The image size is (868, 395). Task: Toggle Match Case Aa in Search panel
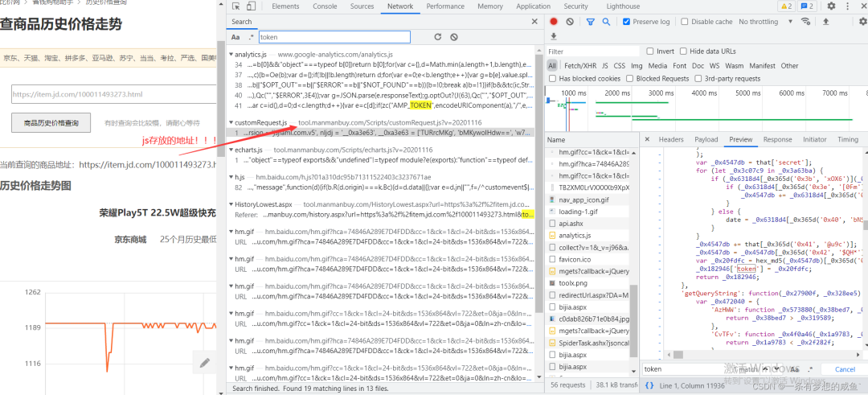click(x=235, y=37)
